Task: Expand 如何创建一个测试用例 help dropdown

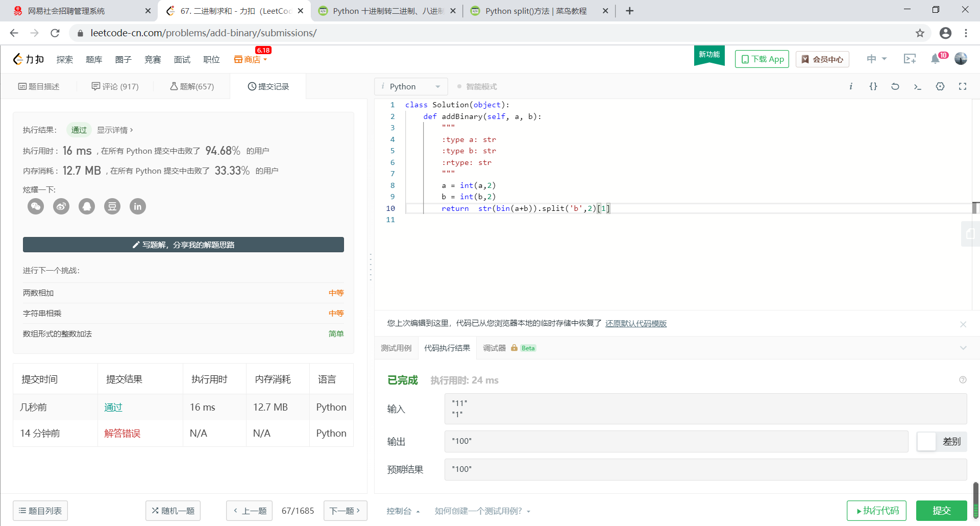Action: coord(482,511)
